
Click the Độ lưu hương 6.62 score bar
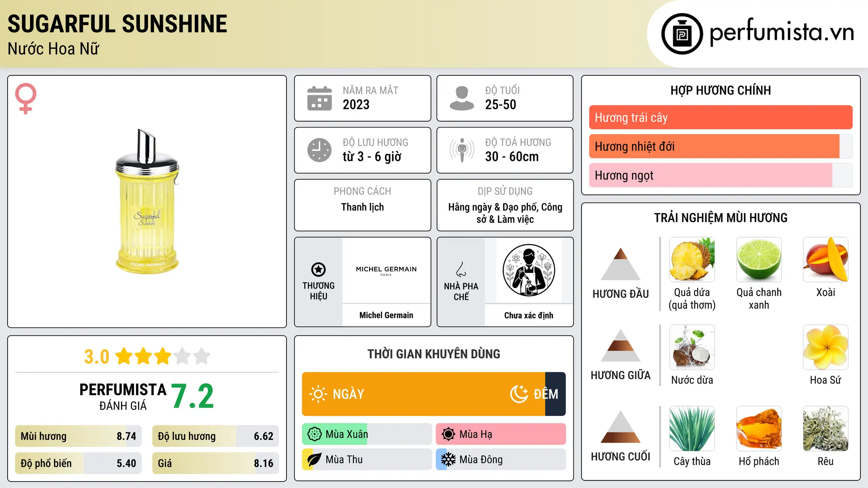coord(215,436)
